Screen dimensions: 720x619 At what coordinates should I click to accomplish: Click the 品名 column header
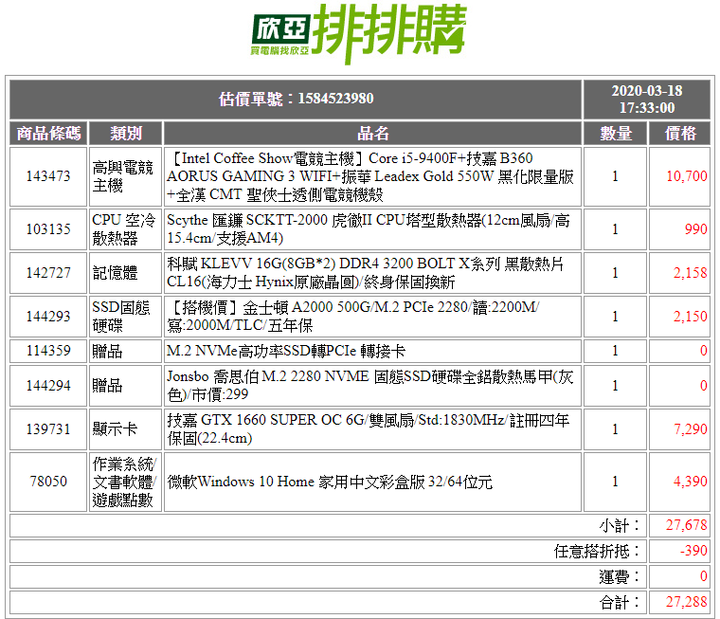tap(373, 134)
